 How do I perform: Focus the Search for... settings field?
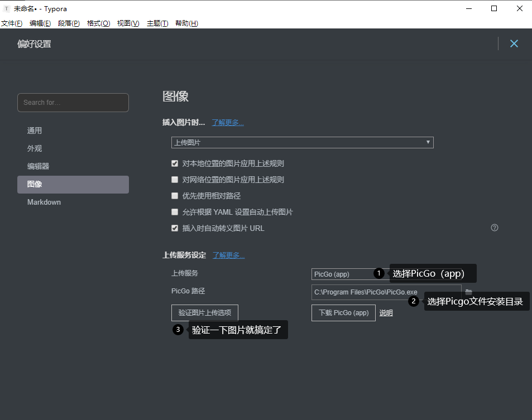pyautogui.click(x=73, y=103)
